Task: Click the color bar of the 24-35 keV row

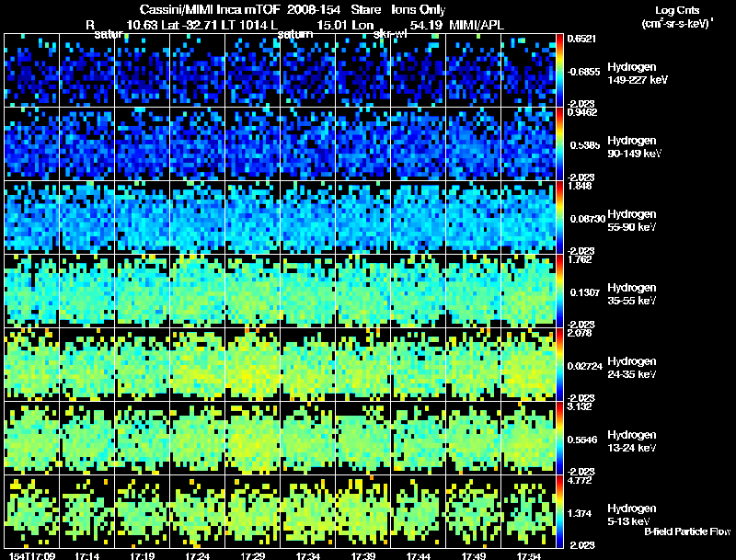Action: (x=559, y=365)
